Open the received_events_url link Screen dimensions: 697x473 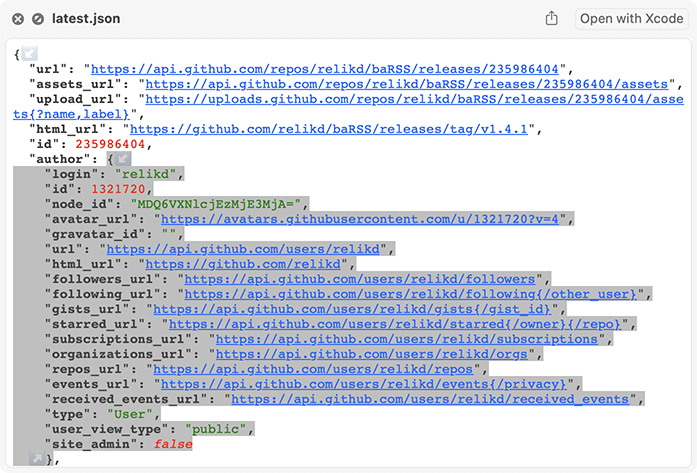point(431,399)
